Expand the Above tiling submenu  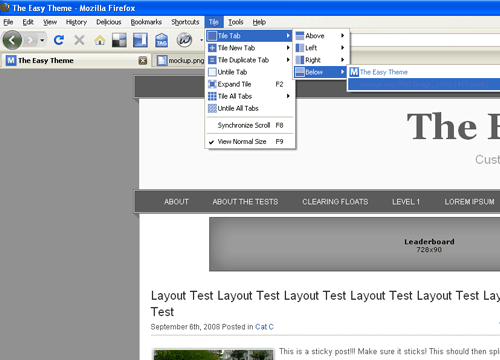coord(321,36)
